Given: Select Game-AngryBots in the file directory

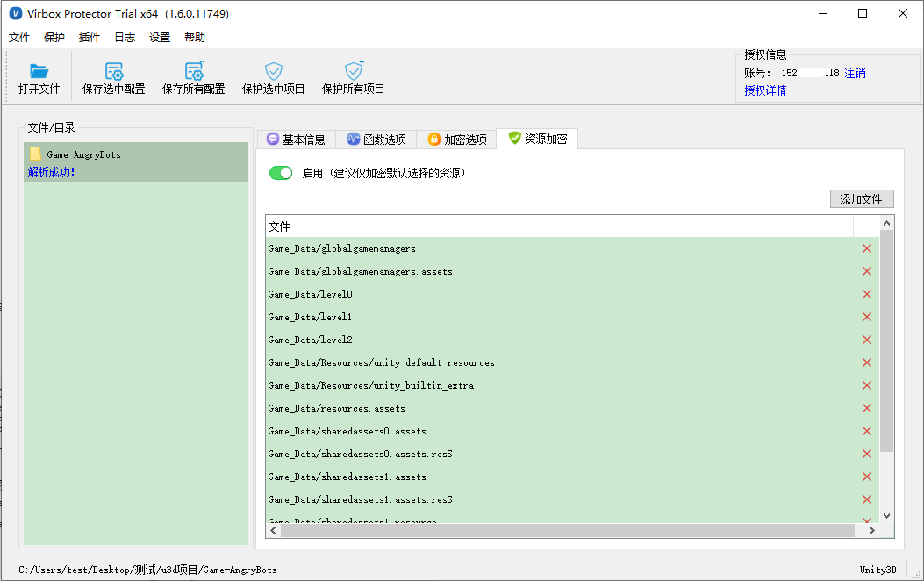Looking at the screenshot, I should tap(135, 162).
